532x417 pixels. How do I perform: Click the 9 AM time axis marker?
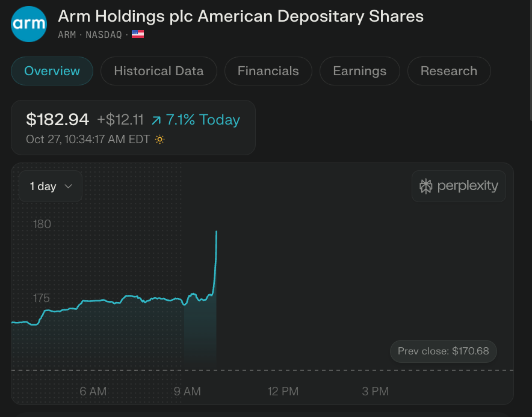(187, 391)
